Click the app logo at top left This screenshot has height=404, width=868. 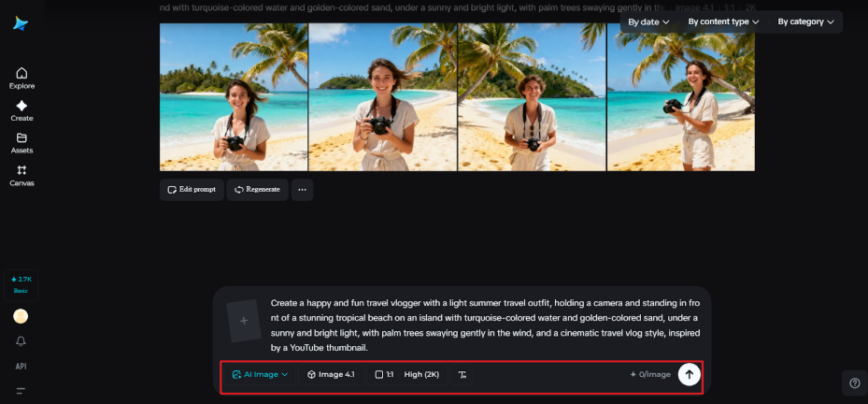[x=21, y=22]
